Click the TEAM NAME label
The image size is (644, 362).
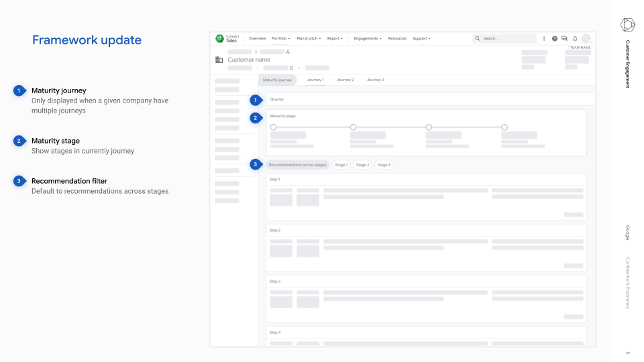[580, 48]
